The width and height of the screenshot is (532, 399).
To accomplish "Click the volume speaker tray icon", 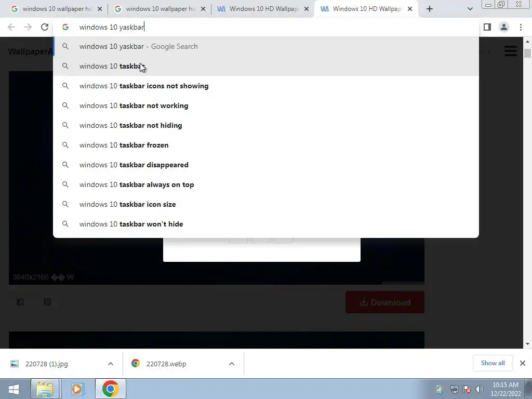I will tap(480, 389).
